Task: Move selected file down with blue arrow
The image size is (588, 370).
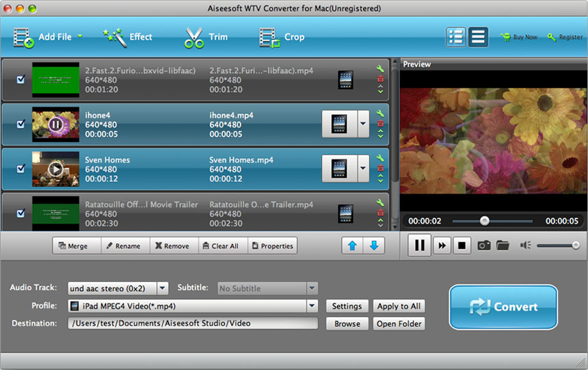Action: coord(374,246)
